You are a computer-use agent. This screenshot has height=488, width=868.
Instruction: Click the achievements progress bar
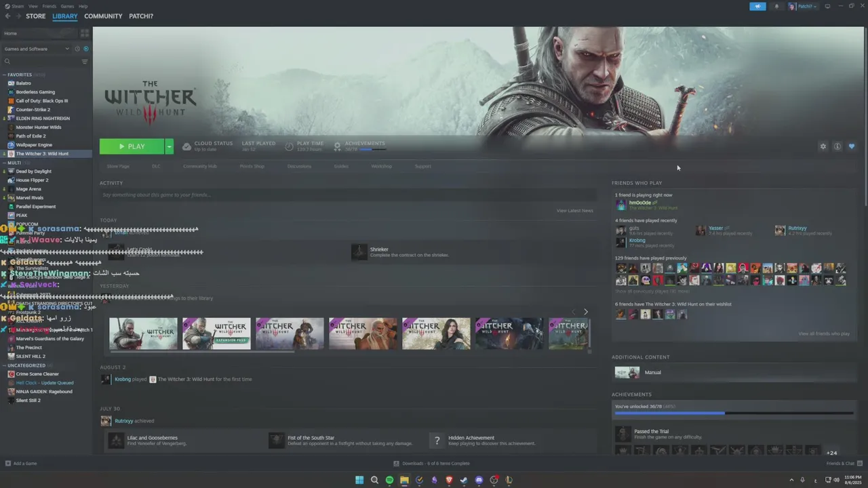click(x=734, y=413)
